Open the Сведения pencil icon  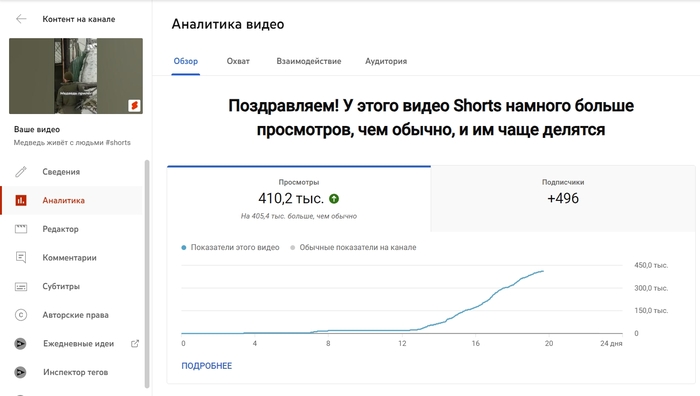point(21,172)
